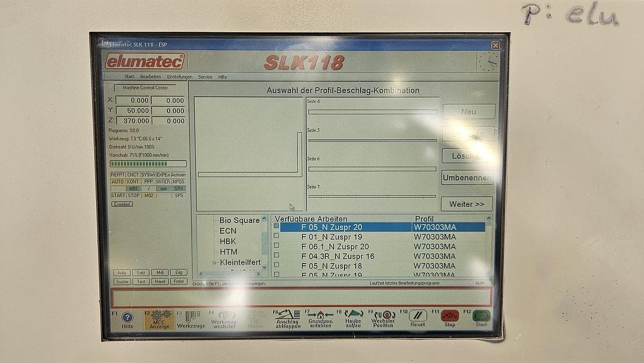Open the Service menu
The height and width of the screenshot is (363, 644).
tap(205, 77)
